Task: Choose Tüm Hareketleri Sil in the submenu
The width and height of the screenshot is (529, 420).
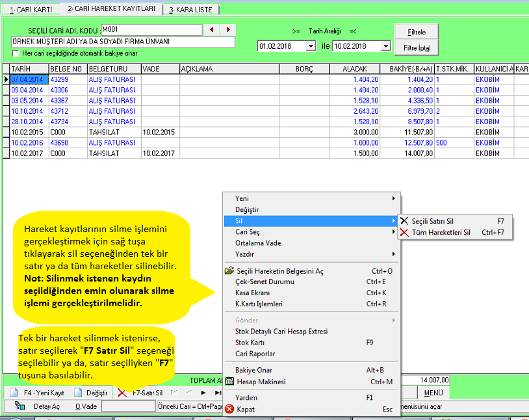Action: coord(455,232)
